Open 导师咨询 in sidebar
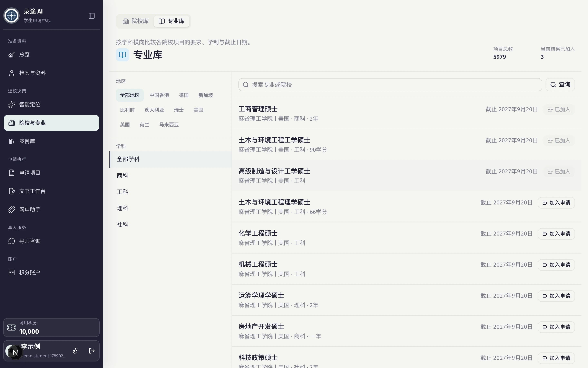 [51, 241]
